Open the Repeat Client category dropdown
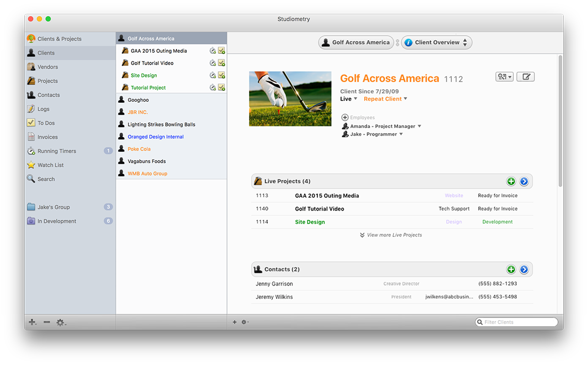 click(385, 99)
